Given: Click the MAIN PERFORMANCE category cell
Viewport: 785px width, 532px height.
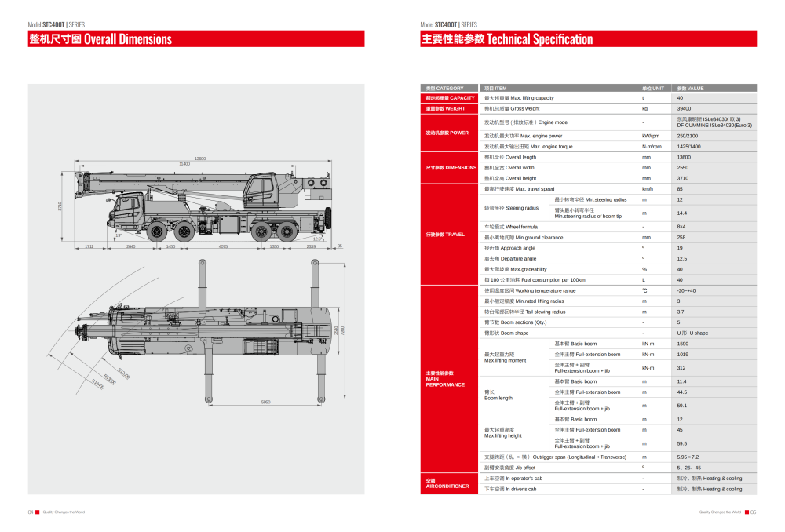Looking at the screenshot, I should tap(449, 378).
